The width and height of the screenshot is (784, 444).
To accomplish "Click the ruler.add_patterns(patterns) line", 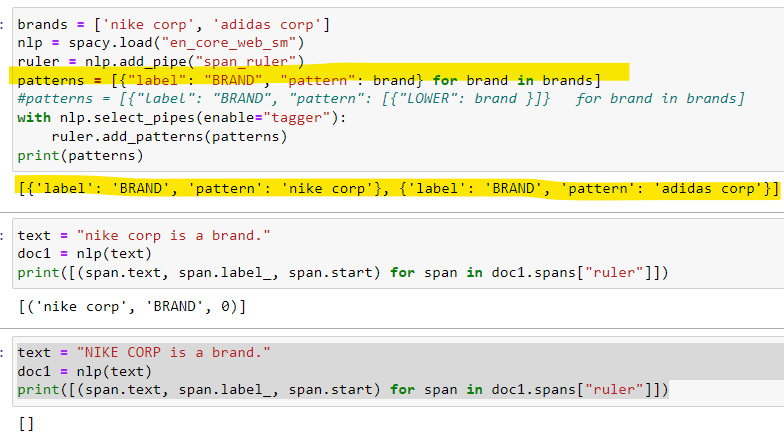I will click(x=169, y=136).
